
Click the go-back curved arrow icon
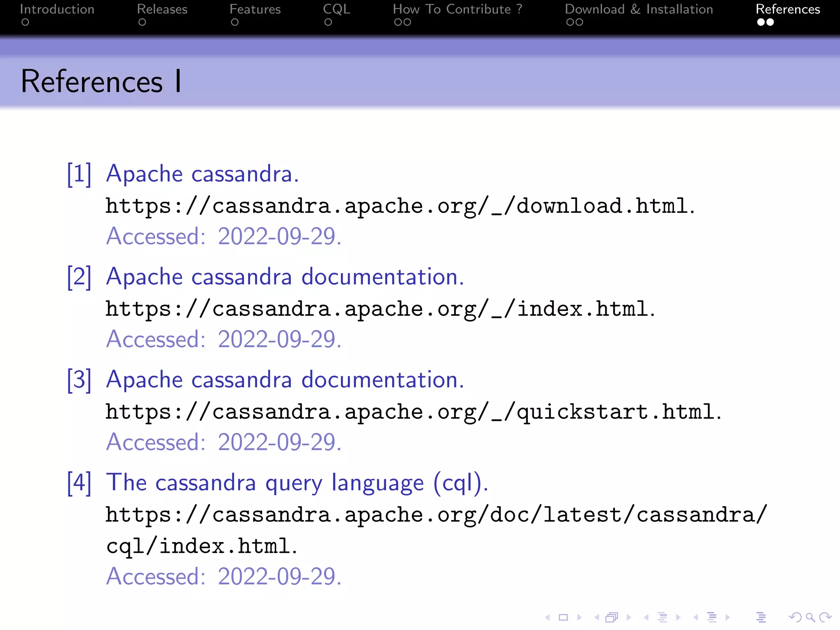click(795, 617)
